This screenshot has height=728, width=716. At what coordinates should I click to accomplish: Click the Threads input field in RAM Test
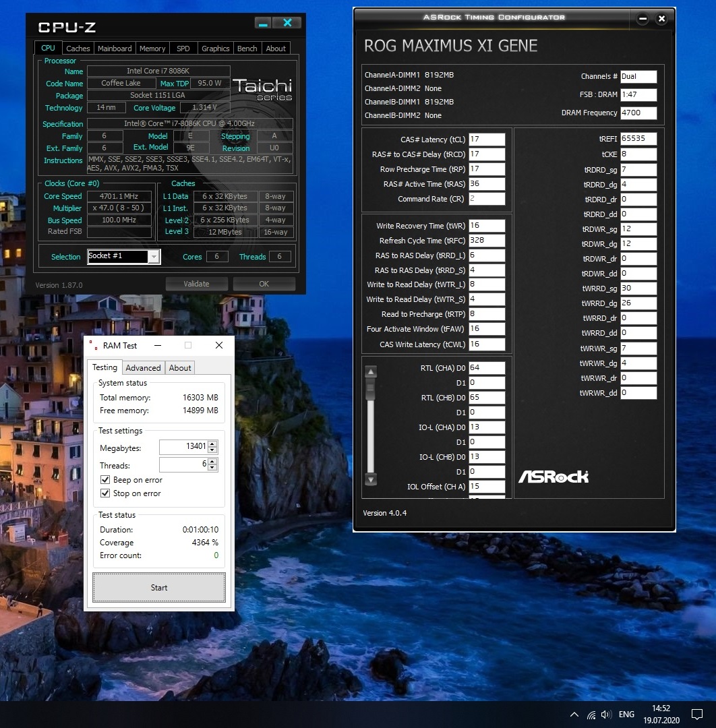pos(183,464)
